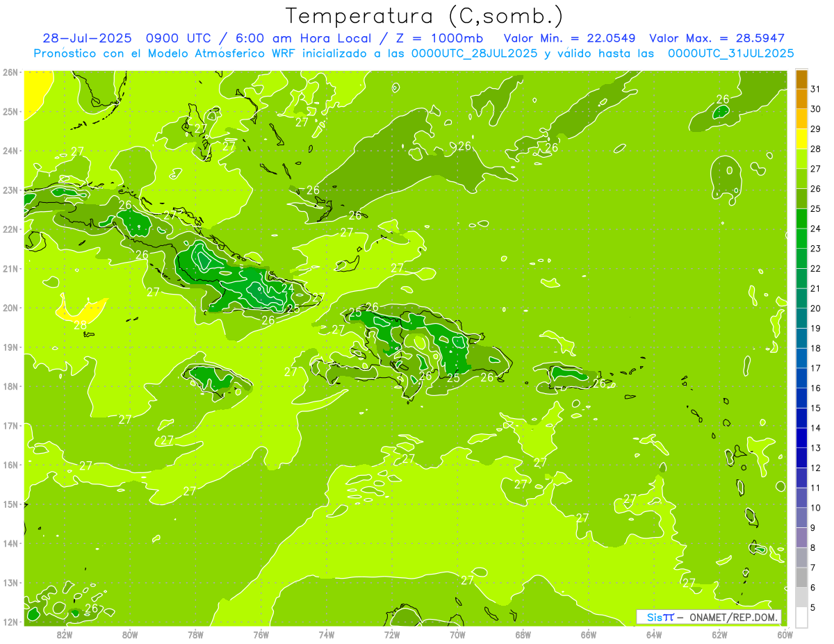Pick the orange 29–30 colorbar swatch
Screen dimensions: 834x644
point(801,119)
